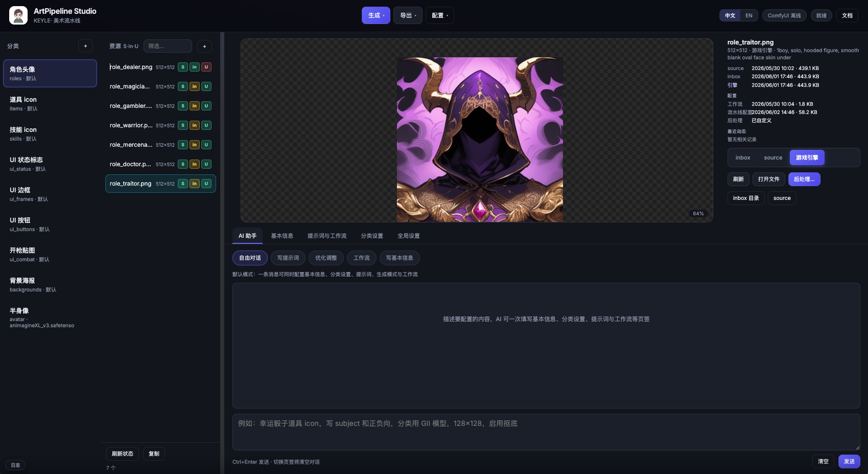Viewport: 868px width, 474px height.
Task: Toggle the inbox view option
Action: pos(743,157)
